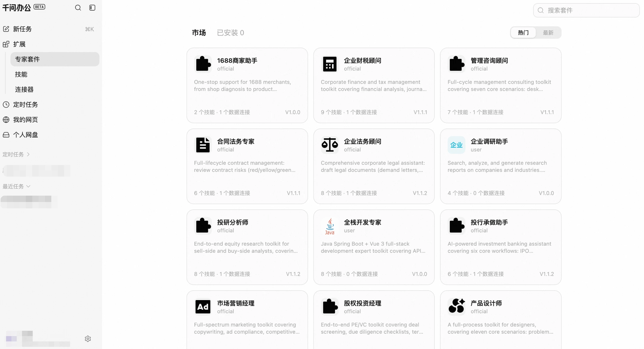This screenshot has height=349, width=644.
Task: Click the 企业调研助手 blue 企业 icon
Action: (x=456, y=145)
